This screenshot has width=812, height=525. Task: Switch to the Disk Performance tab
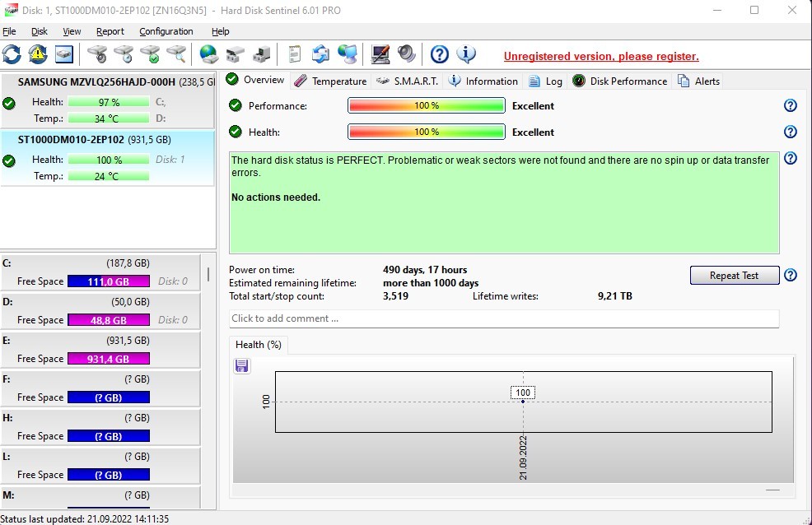[x=619, y=81]
